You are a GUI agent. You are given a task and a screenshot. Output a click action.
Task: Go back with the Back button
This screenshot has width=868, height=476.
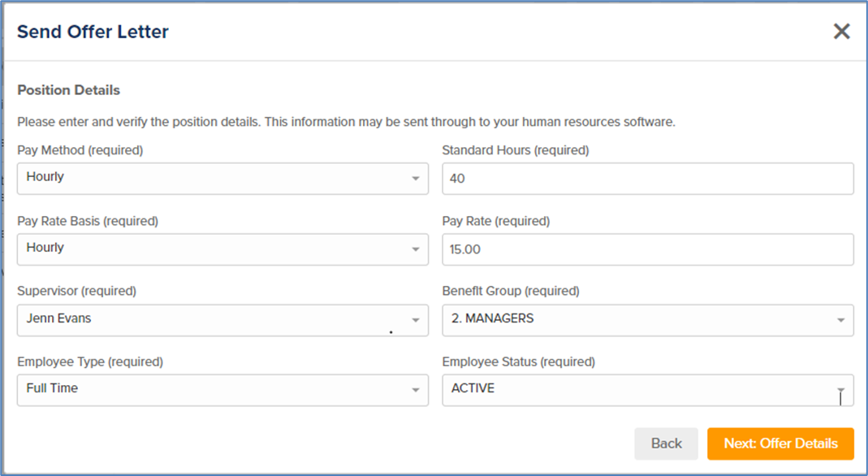coord(666,444)
